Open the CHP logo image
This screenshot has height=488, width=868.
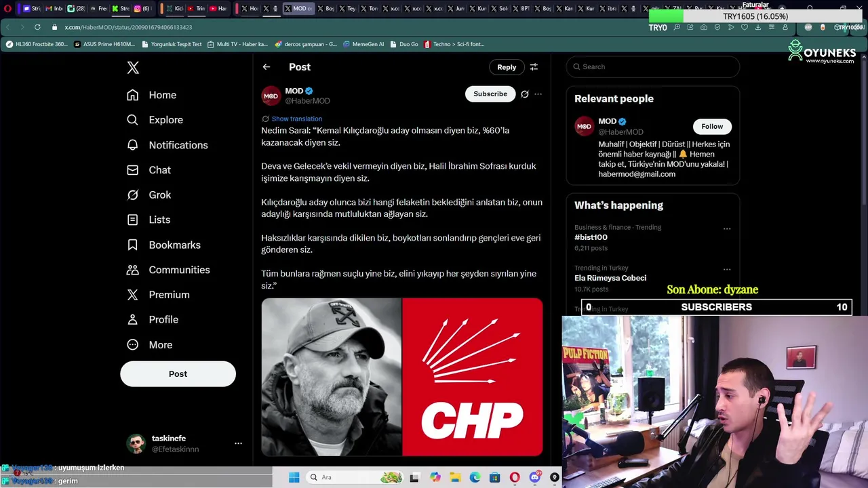coord(473,377)
